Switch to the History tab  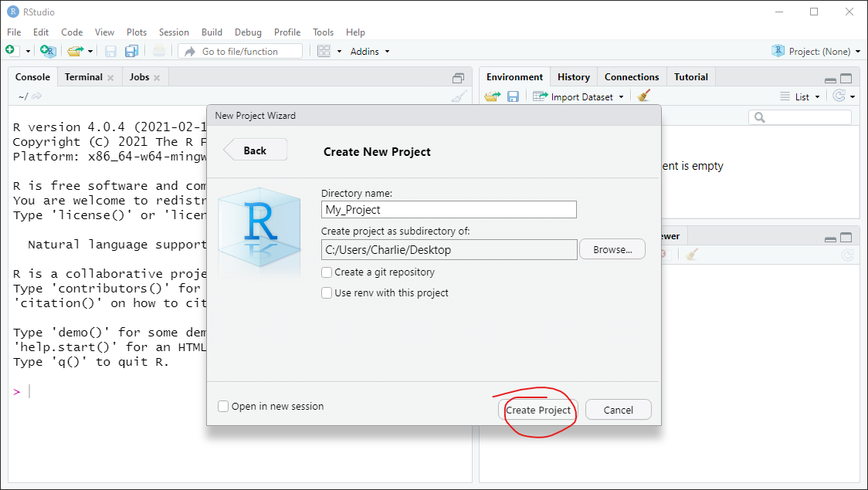(x=573, y=77)
